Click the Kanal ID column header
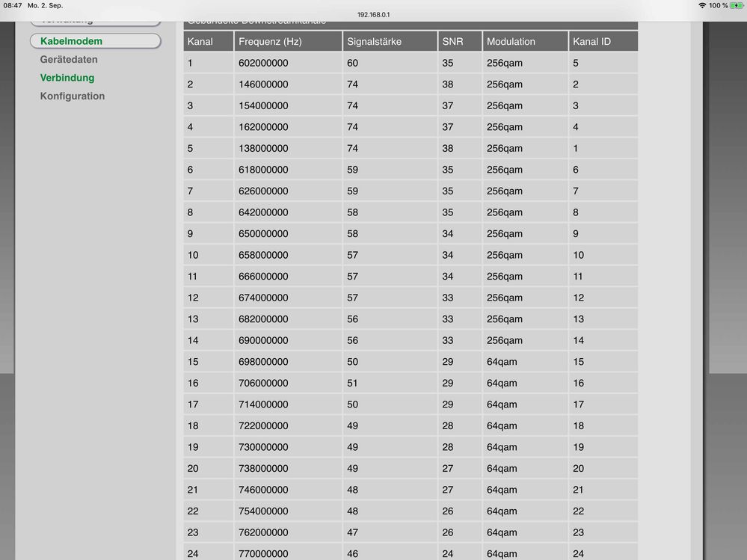The width and height of the screenshot is (747, 560). (603, 41)
